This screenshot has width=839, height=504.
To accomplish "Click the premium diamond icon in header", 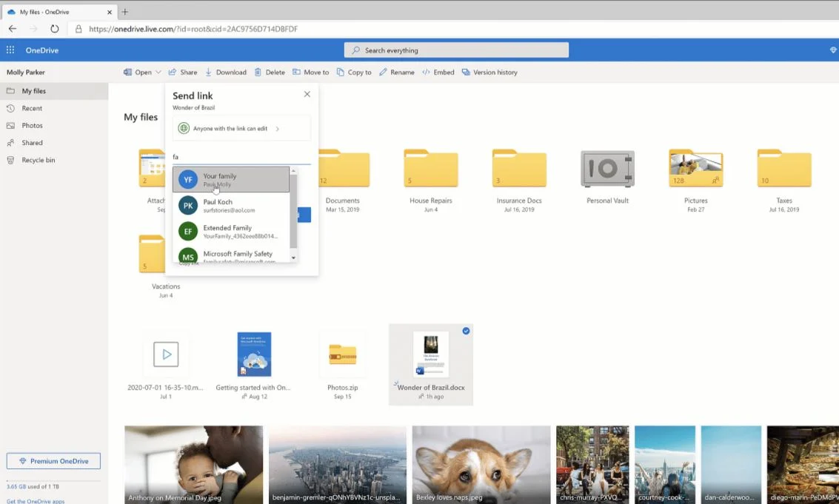I will point(833,50).
